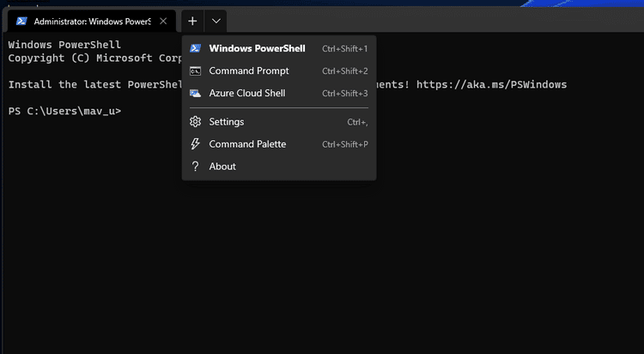This screenshot has width=644, height=354.
Task: Click the Settings gear icon
Action: 196,122
